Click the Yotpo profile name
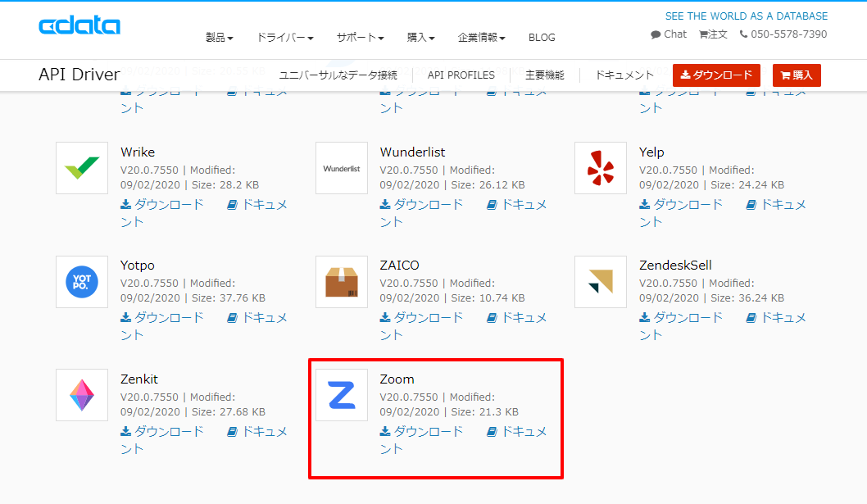Viewport: 867px width, 504px height. 137,266
